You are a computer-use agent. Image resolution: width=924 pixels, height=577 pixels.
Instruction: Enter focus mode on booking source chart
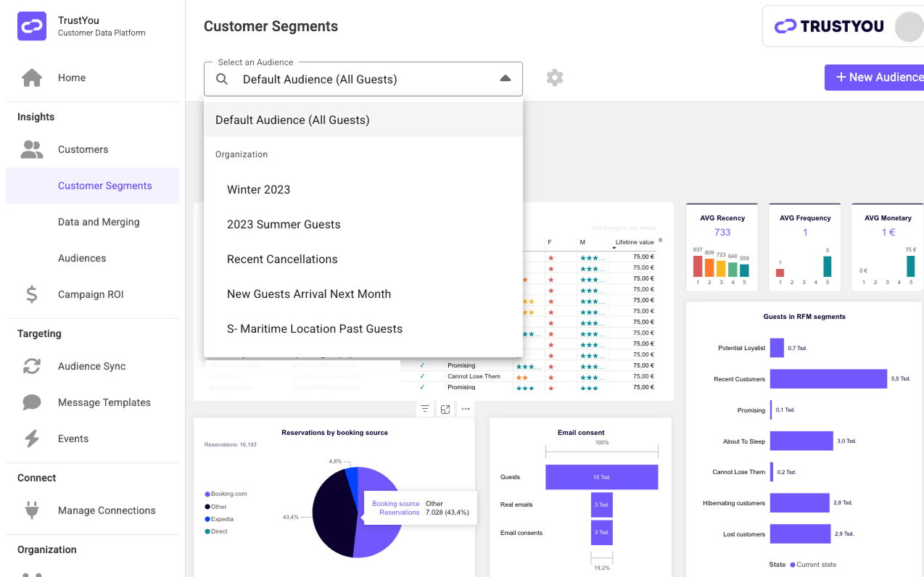pyautogui.click(x=445, y=409)
